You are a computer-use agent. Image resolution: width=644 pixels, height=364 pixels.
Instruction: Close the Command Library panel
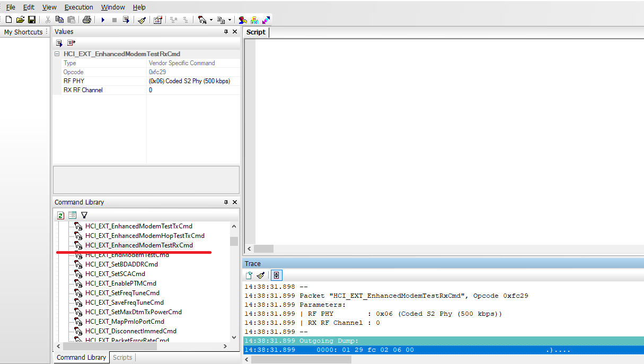click(235, 202)
